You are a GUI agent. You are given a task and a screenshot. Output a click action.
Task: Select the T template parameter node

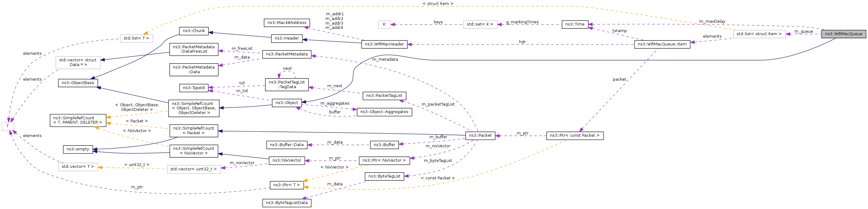[8, 126]
